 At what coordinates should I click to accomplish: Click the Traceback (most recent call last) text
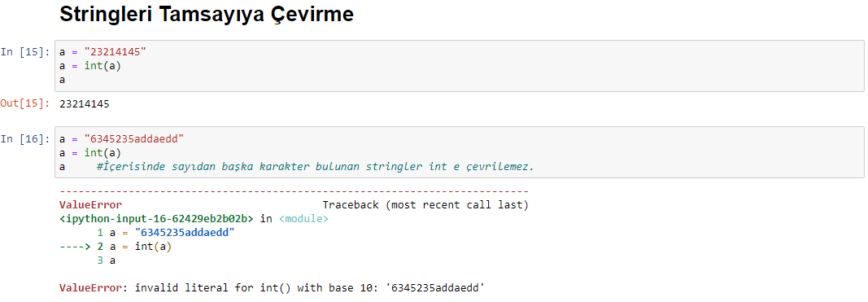pyautogui.click(x=425, y=205)
